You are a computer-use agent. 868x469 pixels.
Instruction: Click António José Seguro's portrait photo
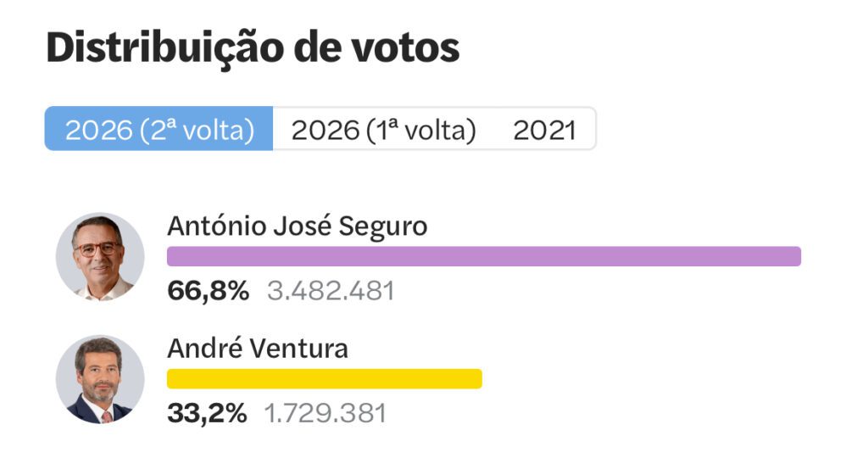click(x=100, y=256)
